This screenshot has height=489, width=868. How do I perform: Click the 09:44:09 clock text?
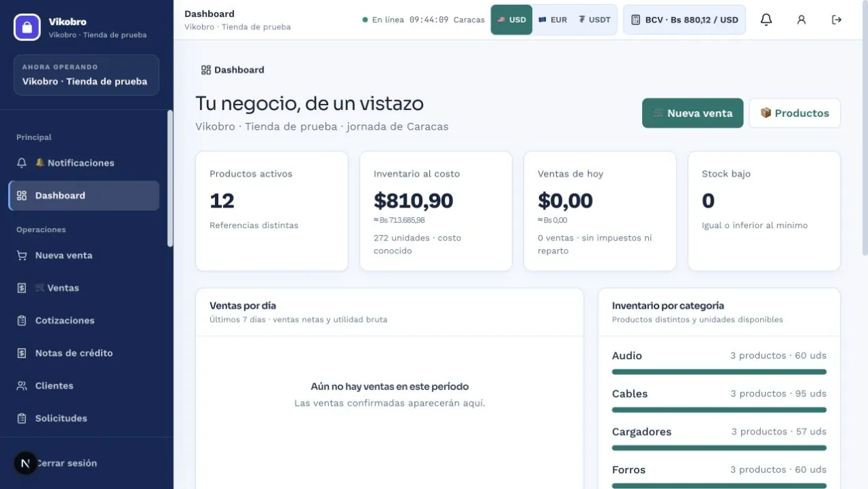(429, 20)
